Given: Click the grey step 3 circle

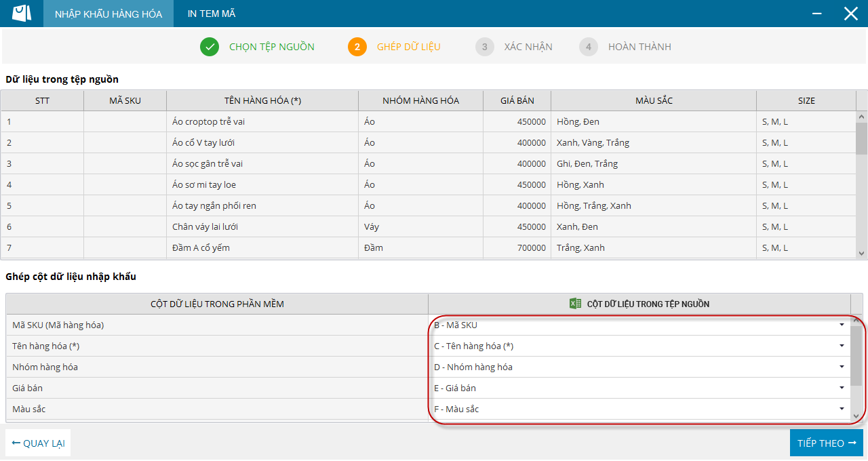Looking at the screenshot, I should 485,47.
